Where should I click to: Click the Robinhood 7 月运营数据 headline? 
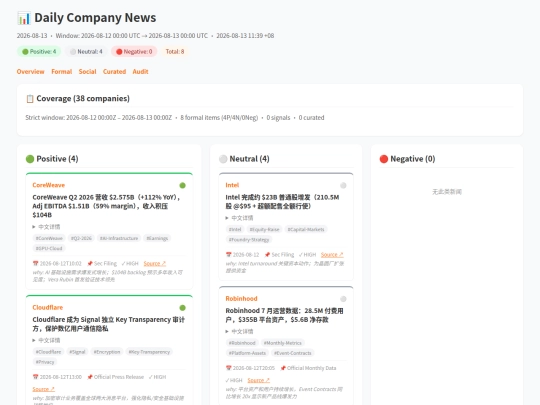284,315
